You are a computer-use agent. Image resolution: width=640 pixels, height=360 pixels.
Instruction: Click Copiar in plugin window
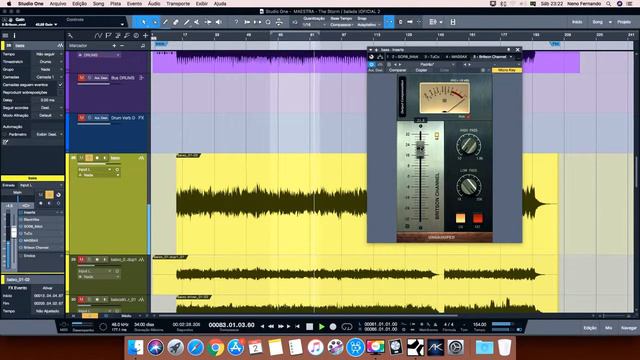pos(421,70)
